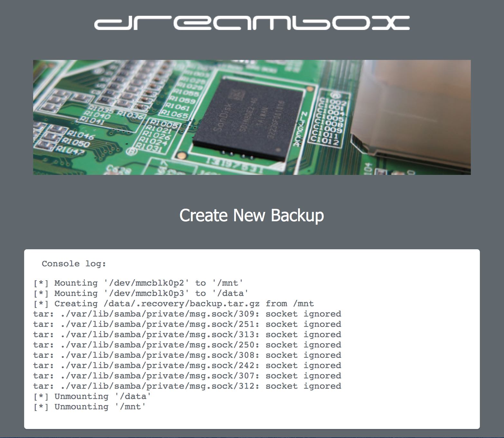Image resolution: width=504 pixels, height=438 pixels.
Task: Click the tar line for msg.sock/308
Action: tap(187, 355)
